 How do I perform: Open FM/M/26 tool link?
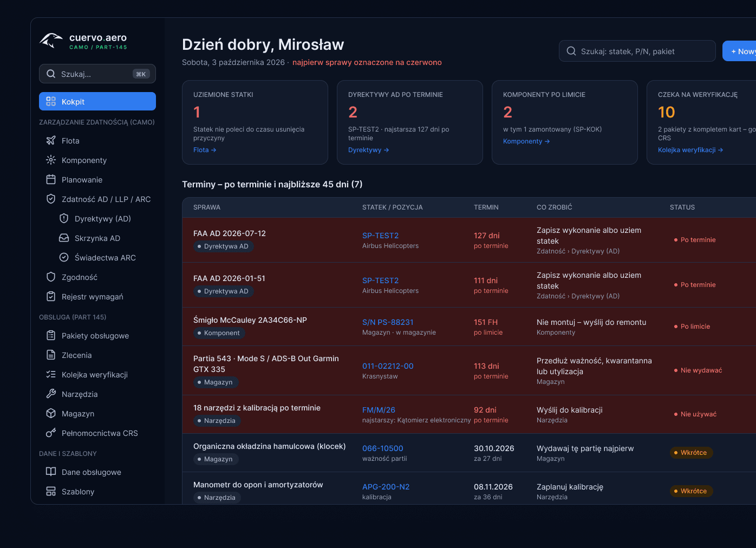[379, 410]
